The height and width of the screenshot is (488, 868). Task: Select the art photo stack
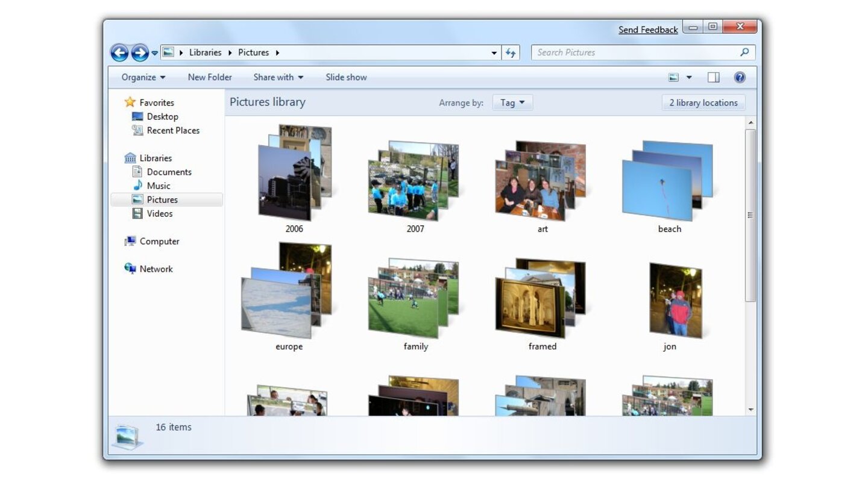coord(541,180)
